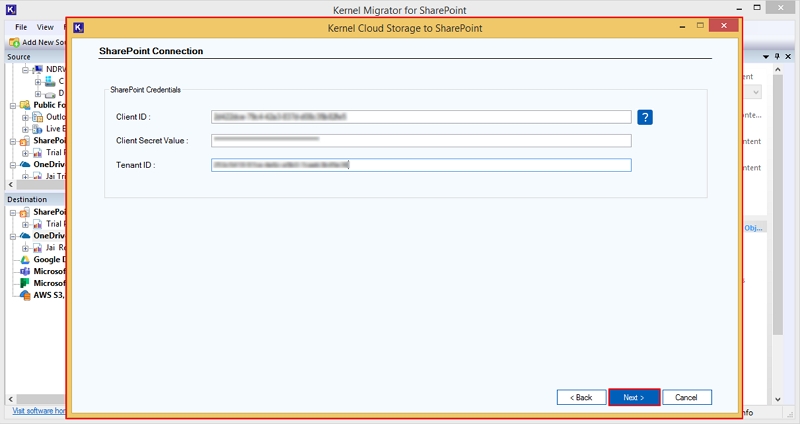Screen dimensions: 800x424
Task: Close the right side panel
Action: [788, 56]
